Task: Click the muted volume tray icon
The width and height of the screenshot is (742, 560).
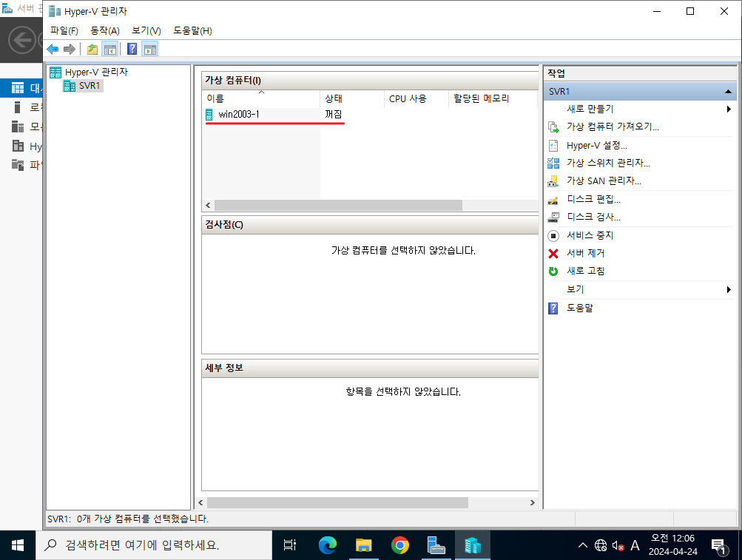Action: 618,545
